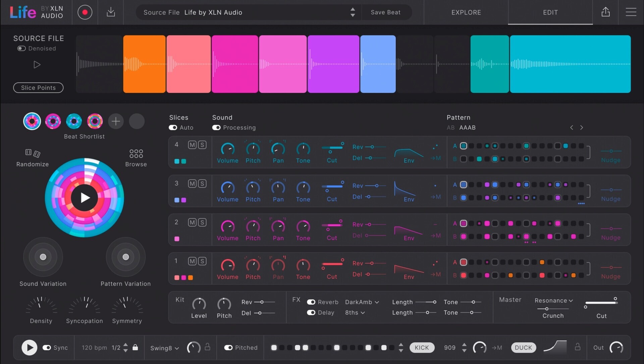This screenshot has width=644, height=364.
Task: Open the Source File selector arrows
Action: 353,12
